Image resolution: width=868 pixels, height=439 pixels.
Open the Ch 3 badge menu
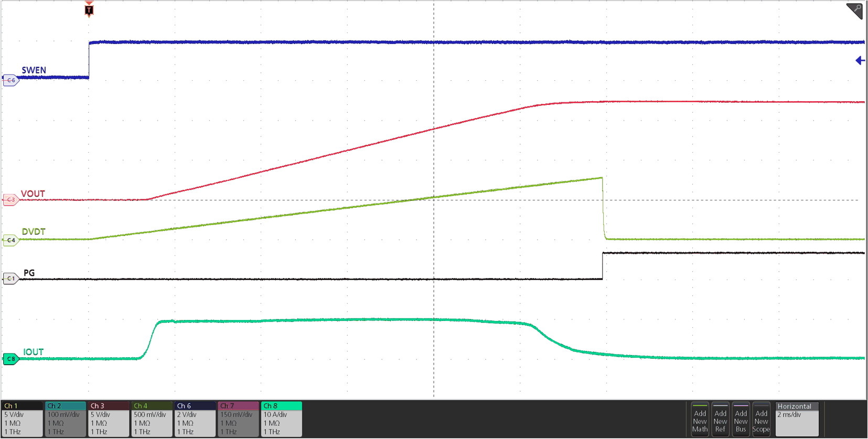coord(109,419)
